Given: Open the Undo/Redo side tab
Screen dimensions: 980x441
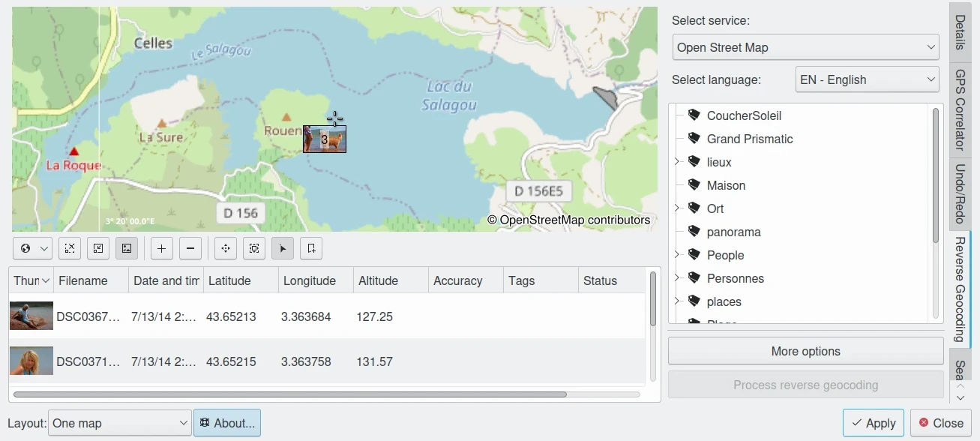Looking at the screenshot, I should 961,193.
